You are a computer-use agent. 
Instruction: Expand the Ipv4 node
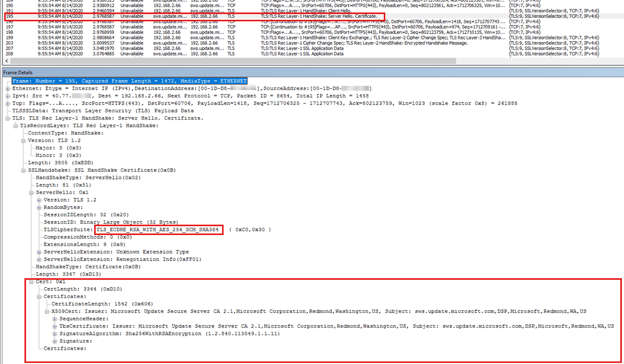click(7, 96)
